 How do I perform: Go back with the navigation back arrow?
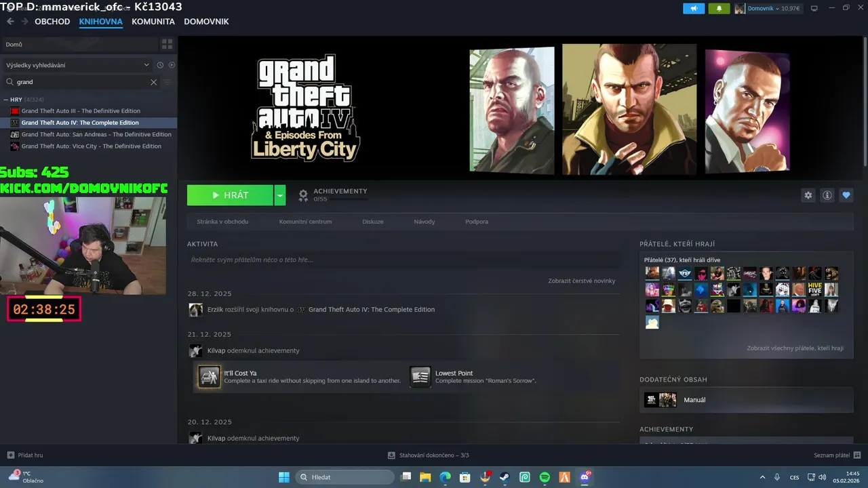tap(10, 22)
